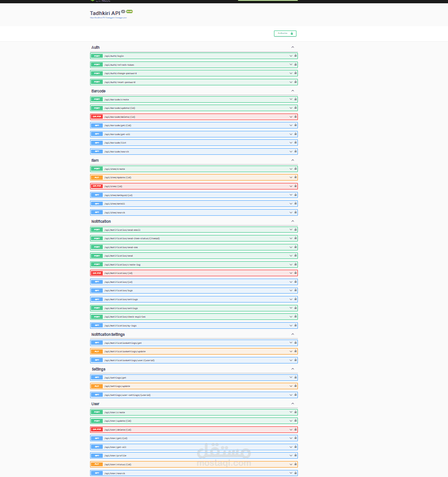Click lock icon on /api/Barcode/create row
448x477 pixels.
click(x=295, y=99)
